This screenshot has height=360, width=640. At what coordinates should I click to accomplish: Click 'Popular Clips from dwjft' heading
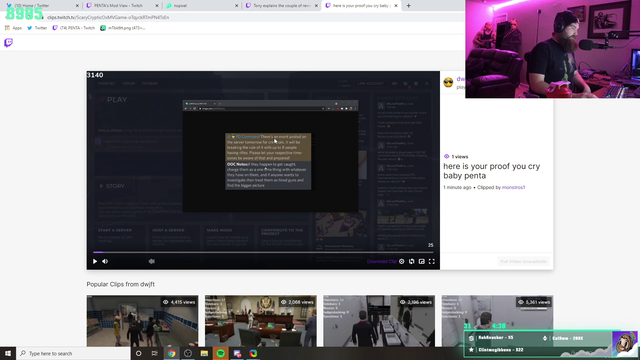click(120, 284)
